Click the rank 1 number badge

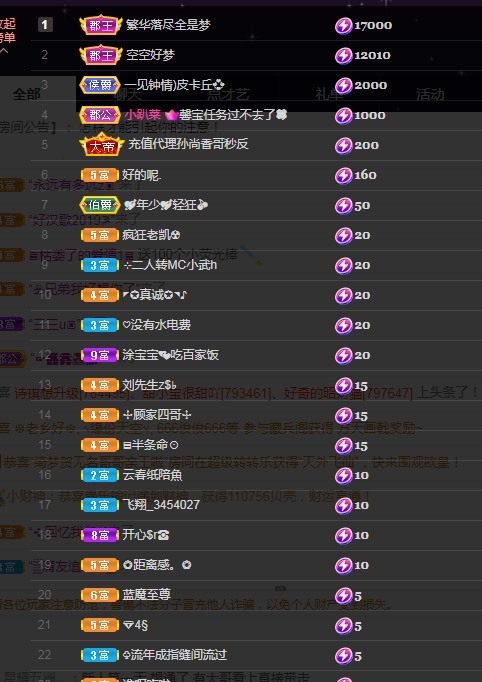[x=45, y=24]
